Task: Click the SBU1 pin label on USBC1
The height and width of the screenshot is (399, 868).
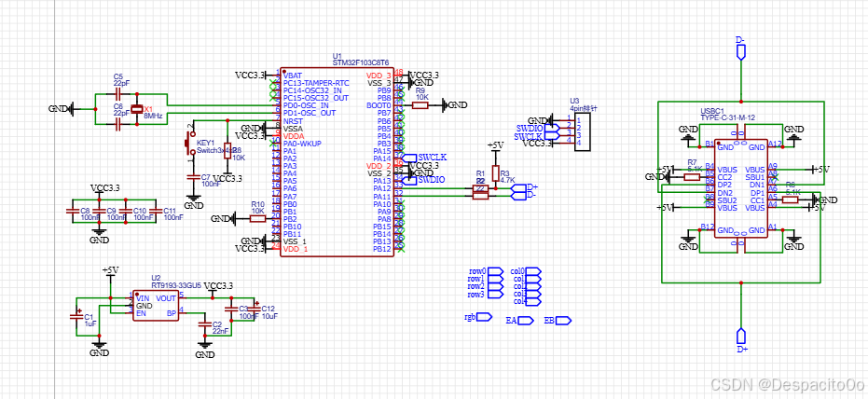Action: [755, 177]
